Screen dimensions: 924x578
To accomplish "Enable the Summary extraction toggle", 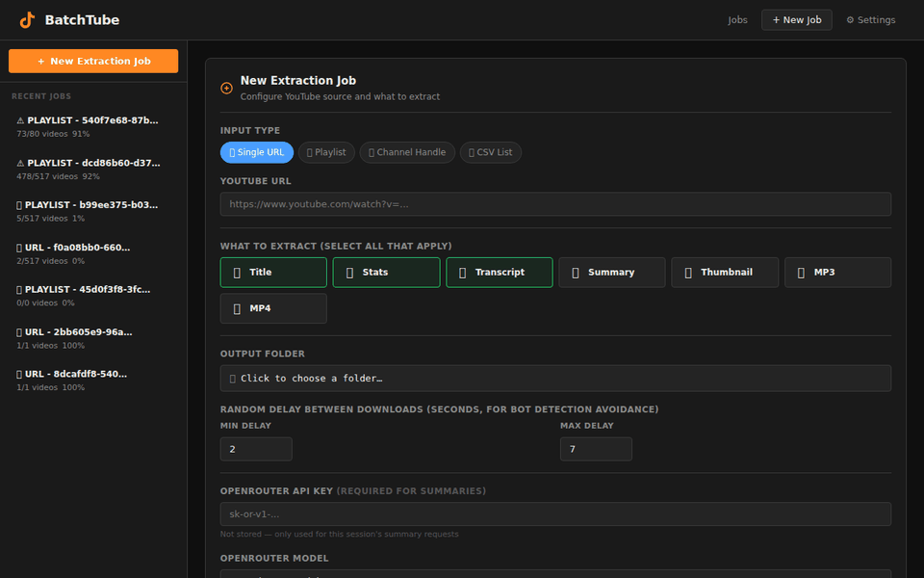I will (x=612, y=273).
